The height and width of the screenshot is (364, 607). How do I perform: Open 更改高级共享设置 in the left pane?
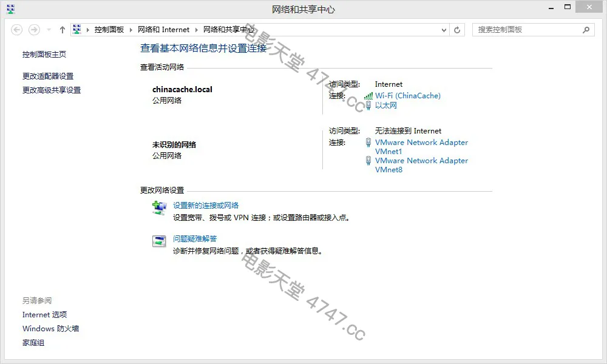pyautogui.click(x=52, y=90)
